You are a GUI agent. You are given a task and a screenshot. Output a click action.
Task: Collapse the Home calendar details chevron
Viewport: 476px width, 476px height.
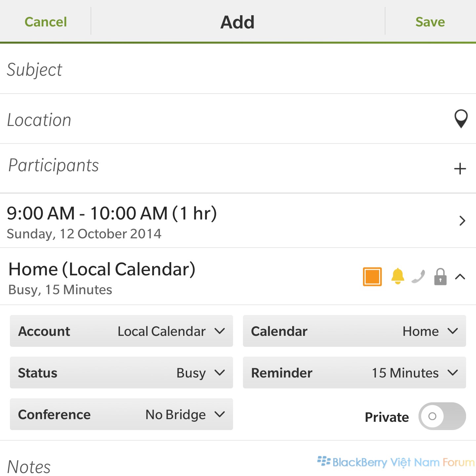[460, 277]
